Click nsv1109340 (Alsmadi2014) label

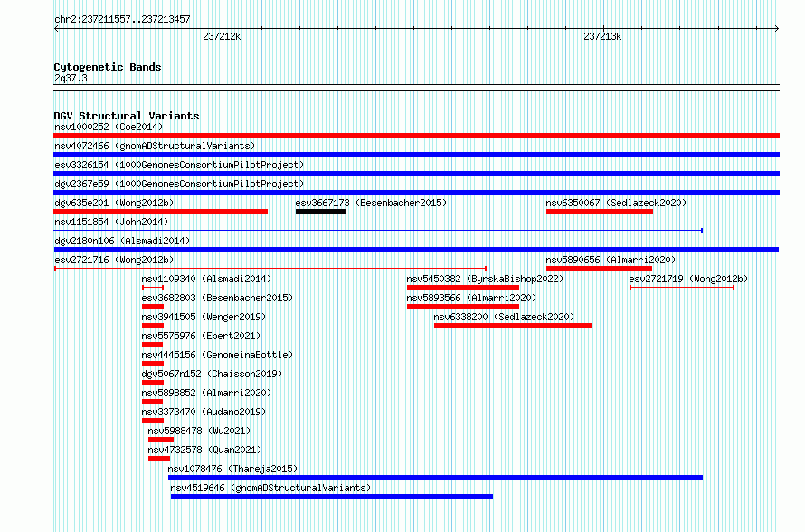pos(206,279)
